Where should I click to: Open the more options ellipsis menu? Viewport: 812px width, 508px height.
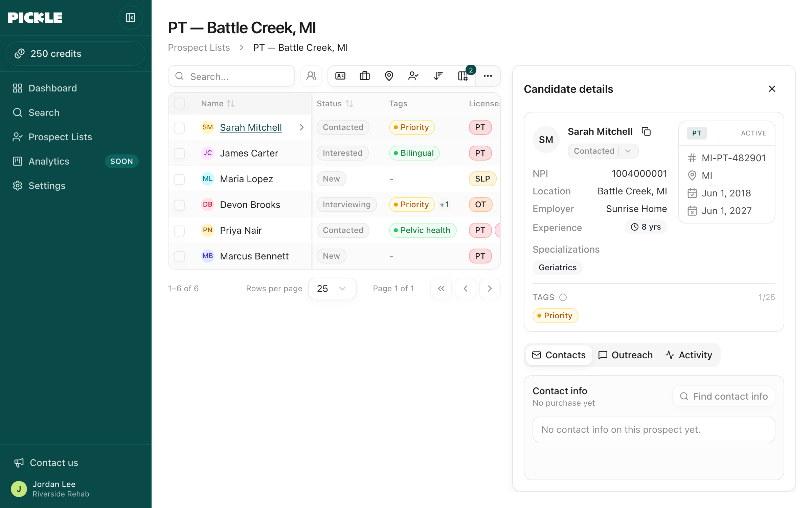pyautogui.click(x=488, y=76)
